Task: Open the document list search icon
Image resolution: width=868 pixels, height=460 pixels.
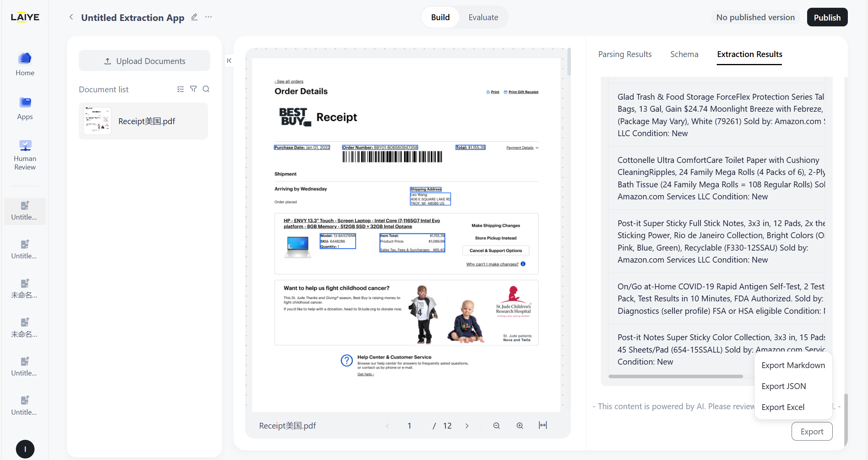Action: point(206,89)
